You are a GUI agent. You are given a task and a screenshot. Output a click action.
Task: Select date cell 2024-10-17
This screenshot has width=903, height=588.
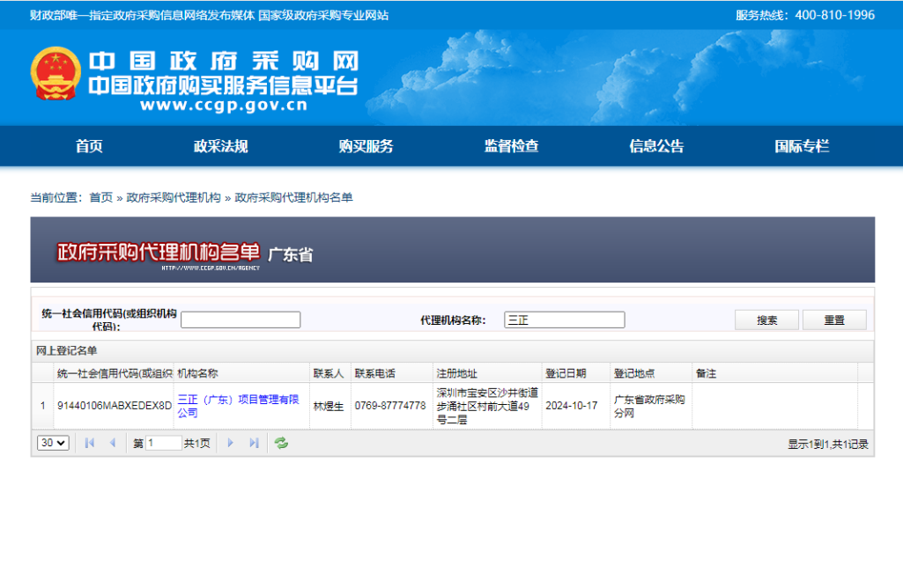pos(576,406)
